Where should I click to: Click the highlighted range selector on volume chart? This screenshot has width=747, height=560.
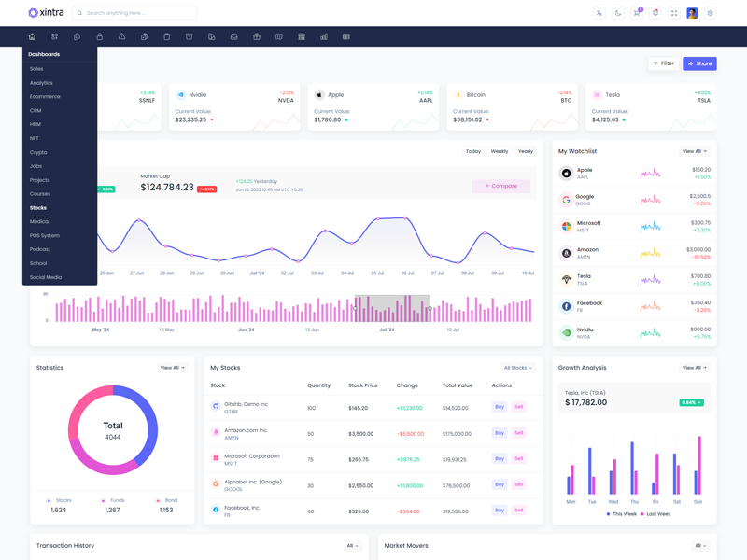(x=392, y=309)
